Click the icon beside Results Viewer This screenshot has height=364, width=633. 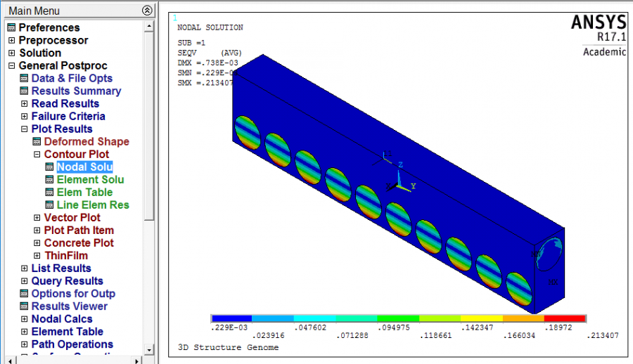[x=24, y=306]
